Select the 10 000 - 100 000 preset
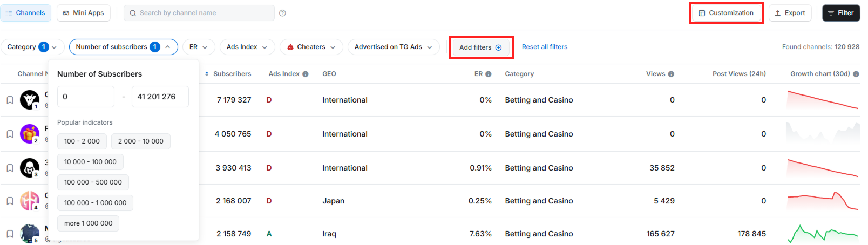Screen dimensions: 868x245 (90, 162)
